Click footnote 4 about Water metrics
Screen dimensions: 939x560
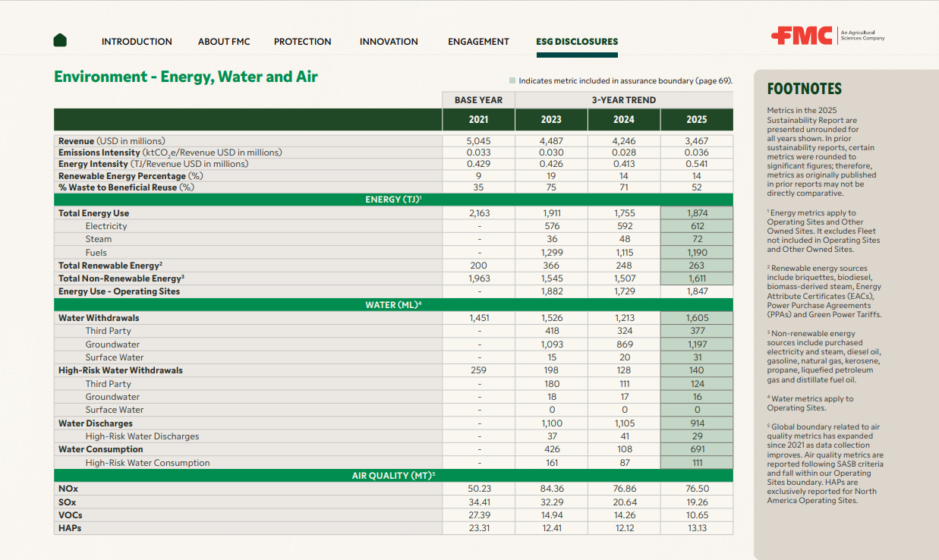click(x=810, y=403)
